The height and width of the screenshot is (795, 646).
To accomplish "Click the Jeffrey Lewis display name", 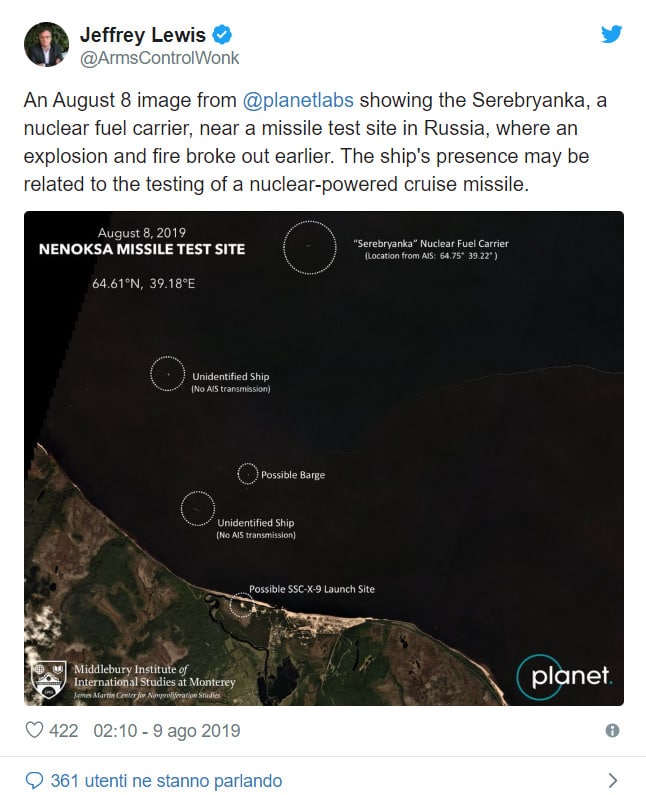I will tap(142, 35).
